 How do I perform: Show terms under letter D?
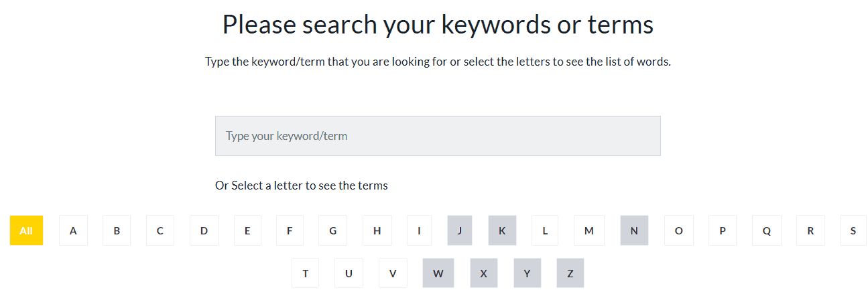coord(204,230)
